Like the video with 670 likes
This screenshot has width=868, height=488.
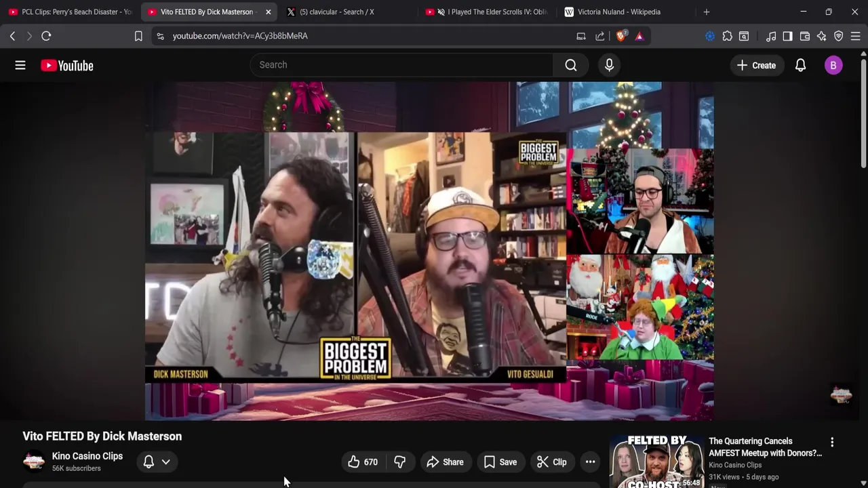[363, 462]
